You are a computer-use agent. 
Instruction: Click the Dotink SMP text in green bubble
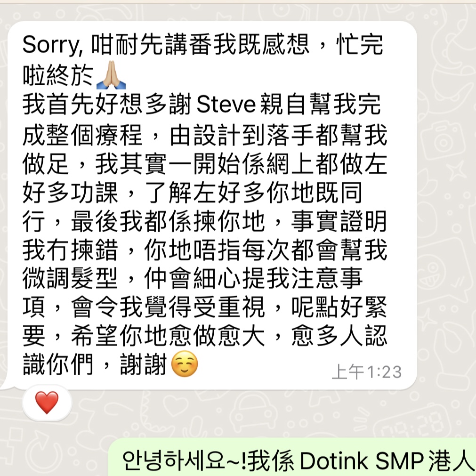coord(362,461)
